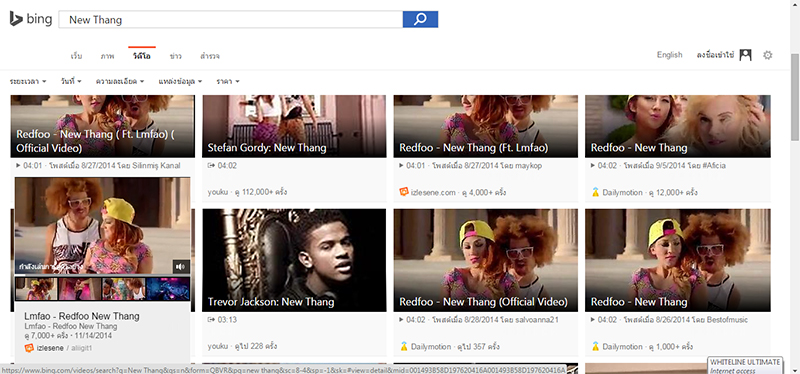Open the Redfoo - New Thang (Ft. Lmfao) thumbnail
Viewport: 800px width, 374px height.
point(486,126)
